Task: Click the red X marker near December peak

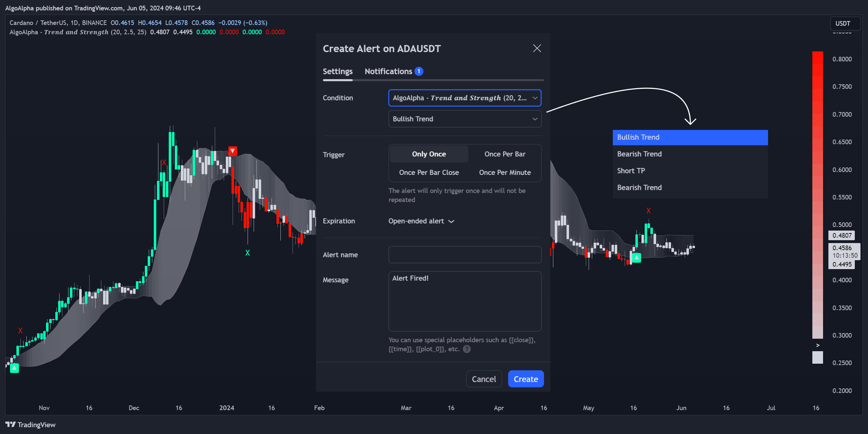Action: [x=164, y=162]
